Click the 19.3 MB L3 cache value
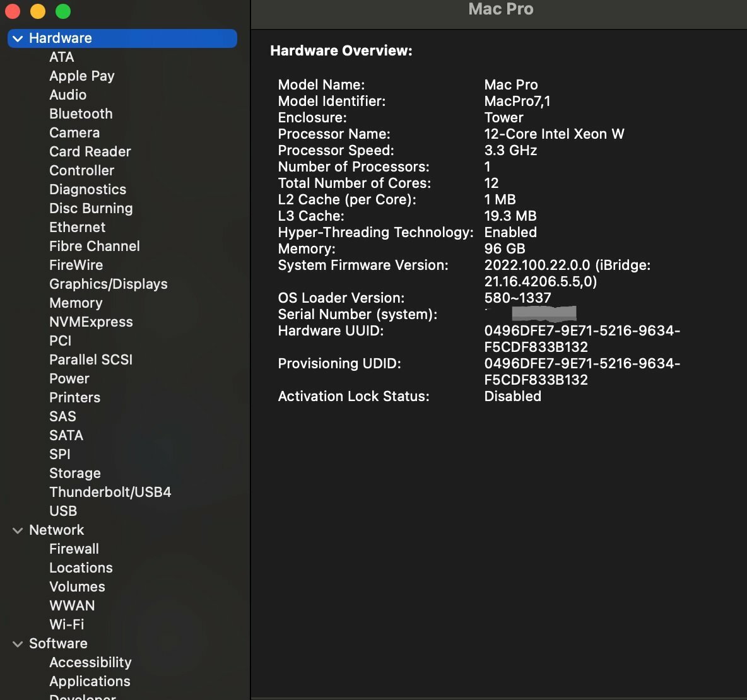This screenshot has width=747, height=700. pyautogui.click(x=510, y=216)
